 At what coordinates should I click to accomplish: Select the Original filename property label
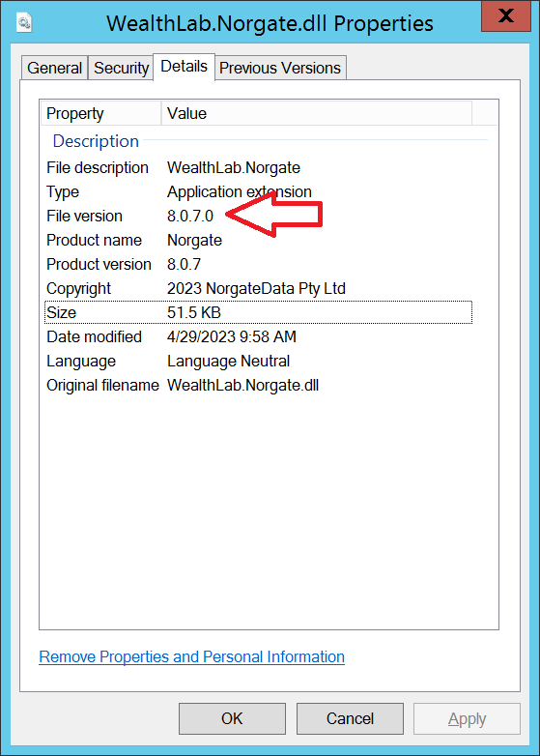coord(102,385)
